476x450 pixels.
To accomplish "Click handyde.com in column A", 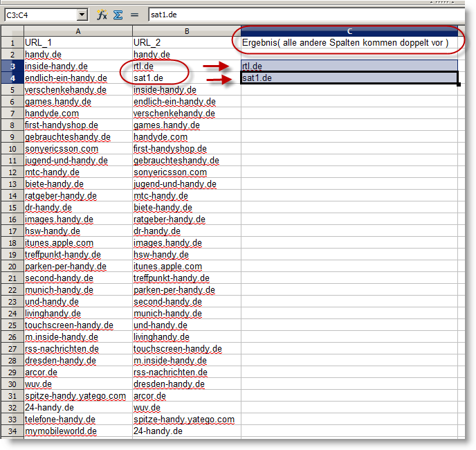I will point(78,114).
